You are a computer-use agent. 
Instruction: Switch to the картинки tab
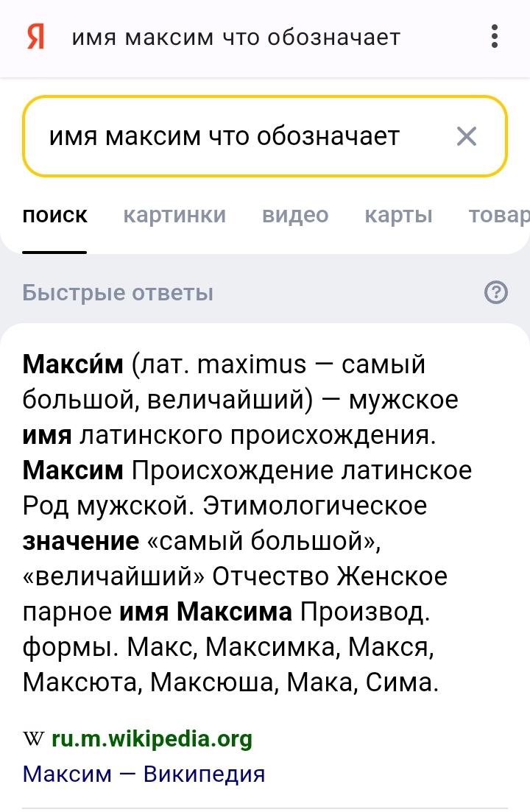(x=175, y=215)
